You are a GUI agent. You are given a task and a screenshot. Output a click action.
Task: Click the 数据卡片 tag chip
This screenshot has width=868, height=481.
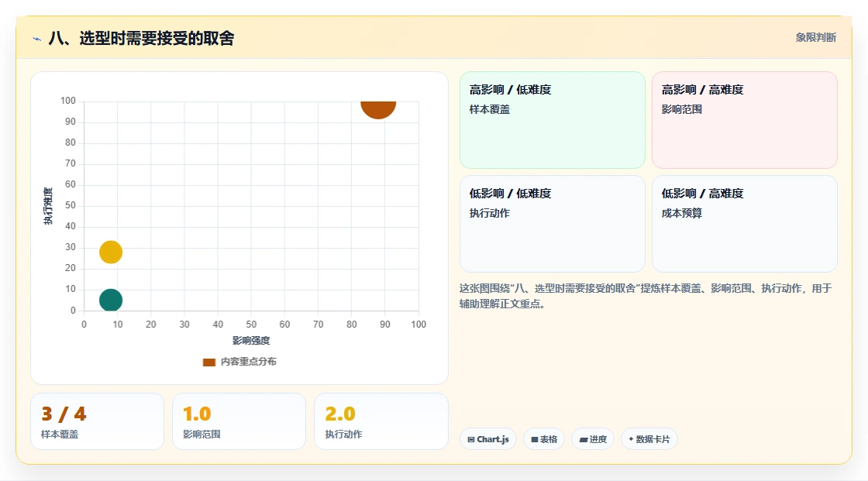[649, 439]
